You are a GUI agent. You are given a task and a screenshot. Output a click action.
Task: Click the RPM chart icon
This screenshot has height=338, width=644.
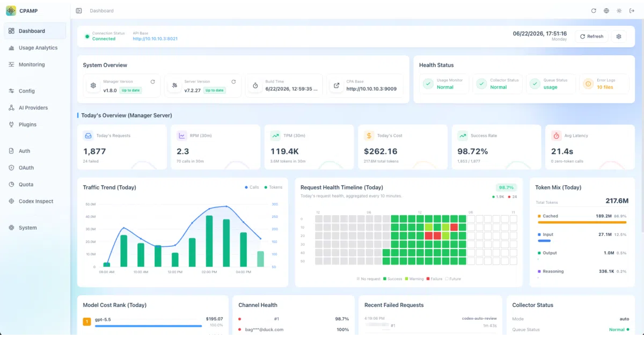click(181, 136)
